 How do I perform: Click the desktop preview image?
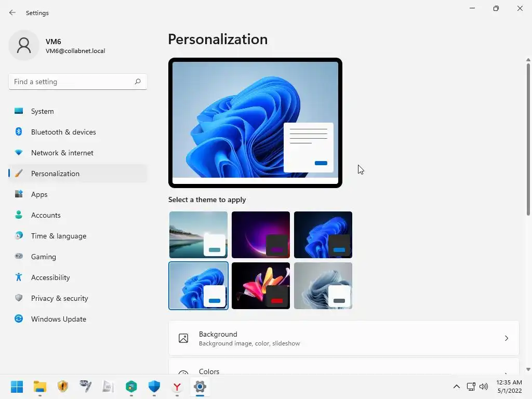pos(255,123)
